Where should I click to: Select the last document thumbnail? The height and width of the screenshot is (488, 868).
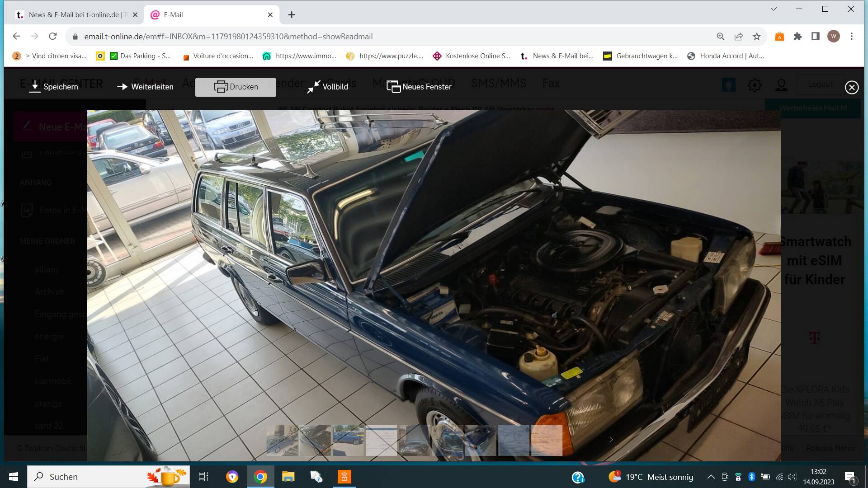[x=547, y=440]
